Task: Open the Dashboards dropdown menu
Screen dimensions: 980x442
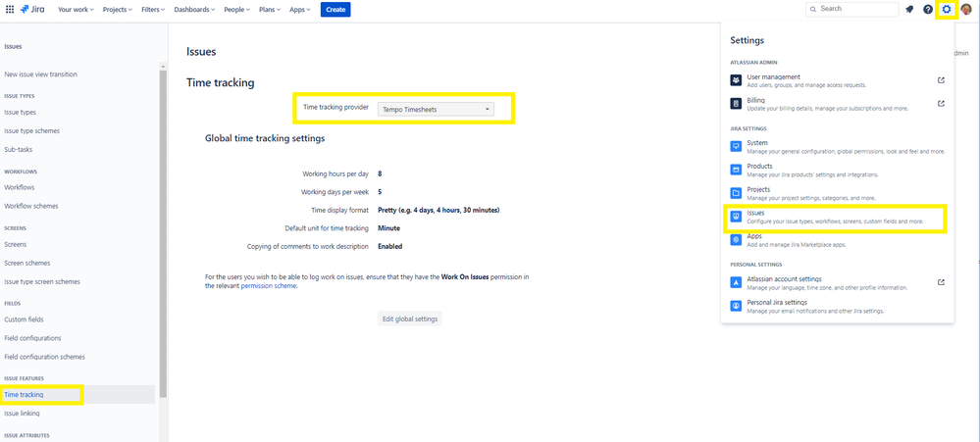Action: tap(194, 10)
